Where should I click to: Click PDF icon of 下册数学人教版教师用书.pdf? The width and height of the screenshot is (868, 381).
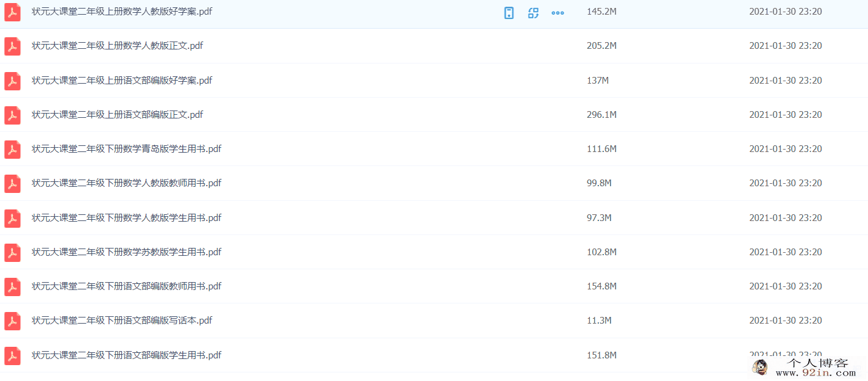click(12, 183)
